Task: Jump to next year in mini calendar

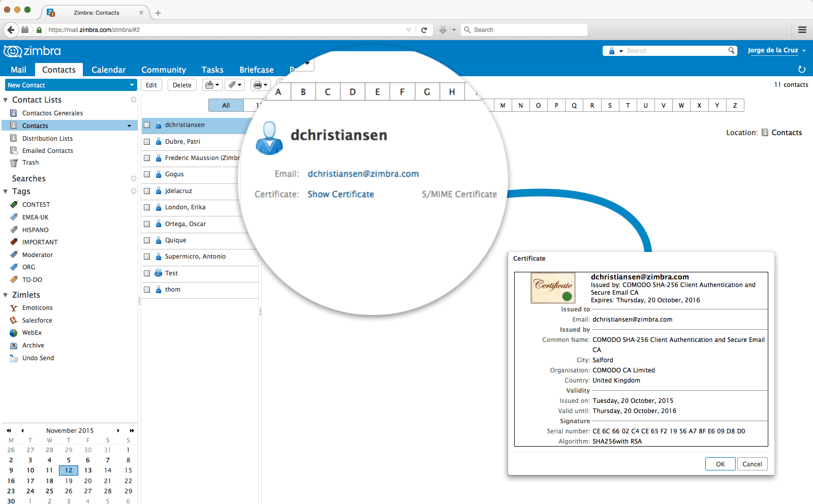Action: [132, 430]
